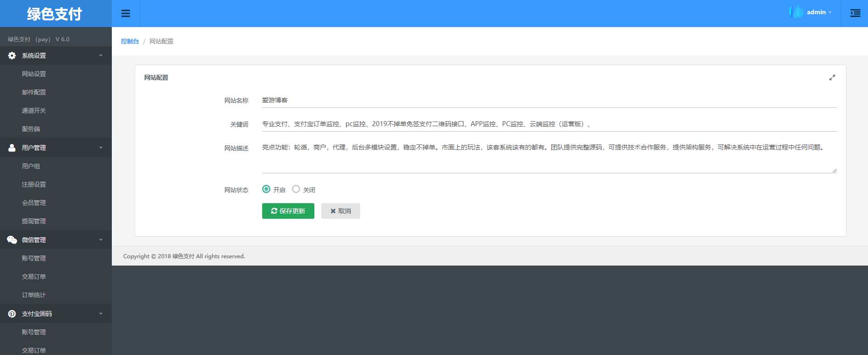The height and width of the screenshot is (355, 868).
Task: Open 网站设置 menu item
Action: pos(56,74)
